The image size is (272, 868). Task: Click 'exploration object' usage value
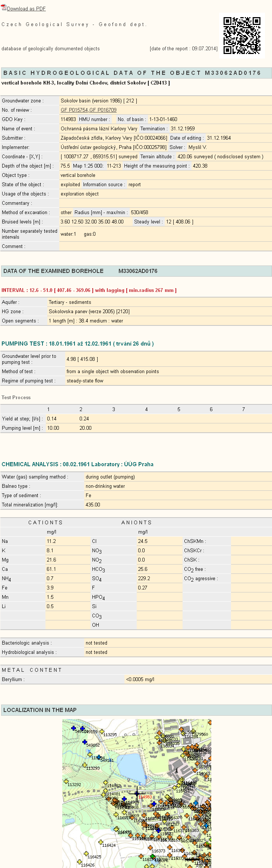point(80,194)
